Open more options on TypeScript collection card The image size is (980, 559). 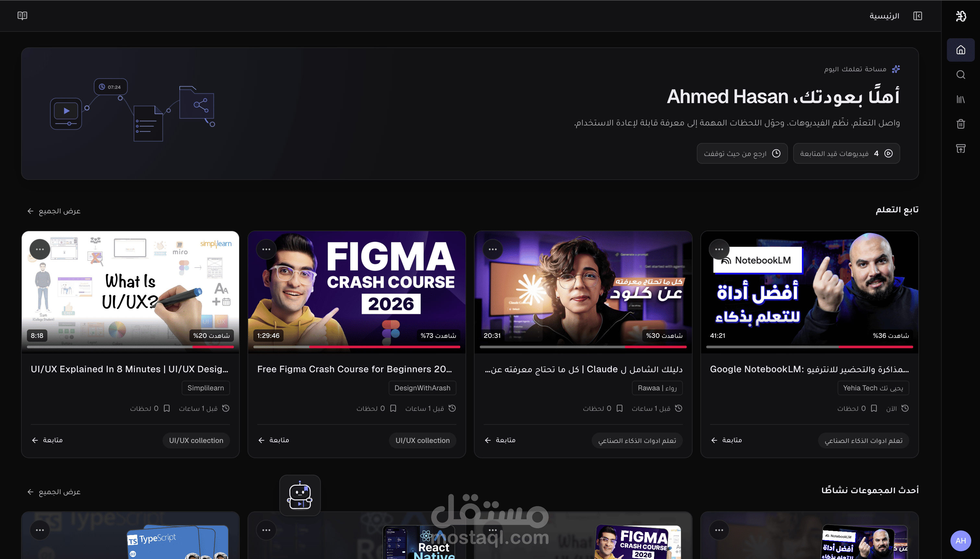[x=40, y=530]
